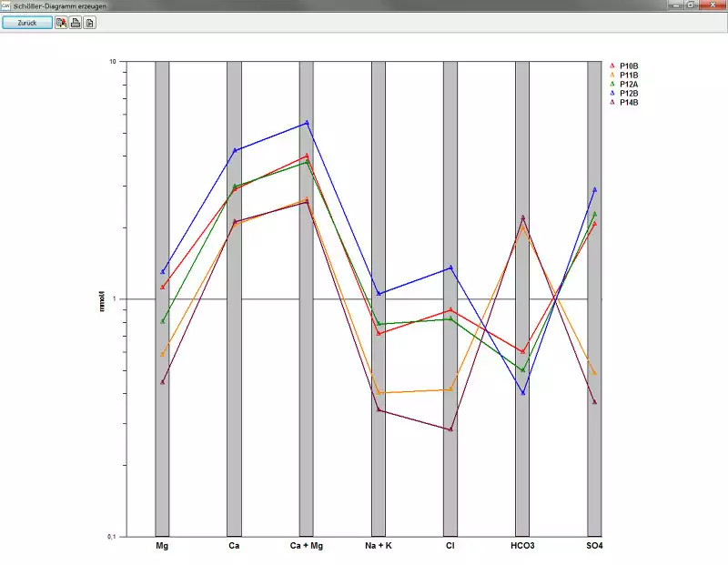Click the export page icon in the toolbar
728x565 pixels.
[x=89, y=22]
